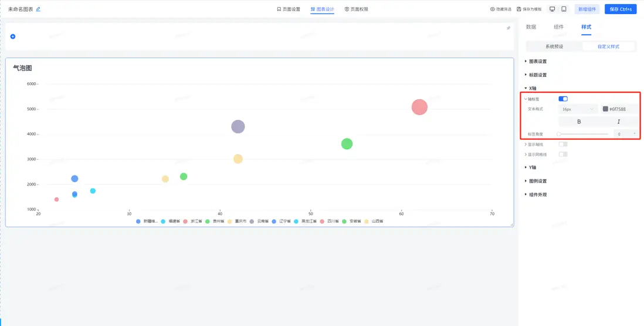644x326 pixels.
Task: Expand the 图例设置 section
Action: point(535,181)
